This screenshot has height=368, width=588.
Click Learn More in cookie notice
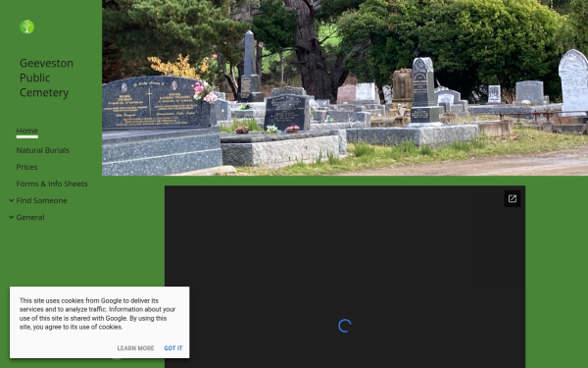(x=135, y=348)
